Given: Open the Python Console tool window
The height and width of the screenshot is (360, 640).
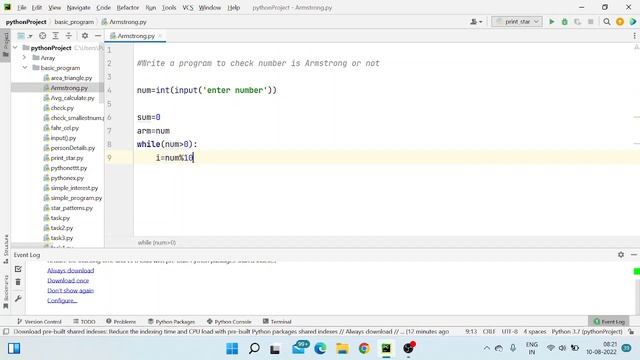Looking at the screenshot, I should coord(229,322).
